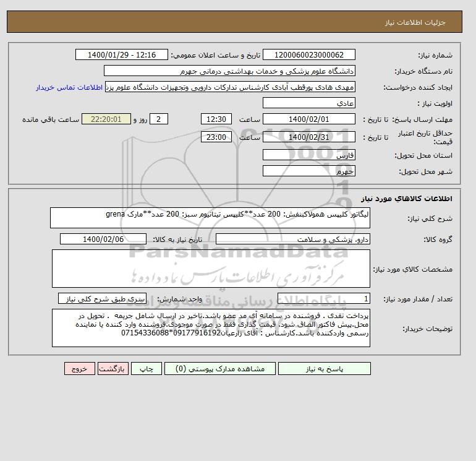Click buyer organization name field
Screen dimensions: 476x461
(x=229, y=71)
